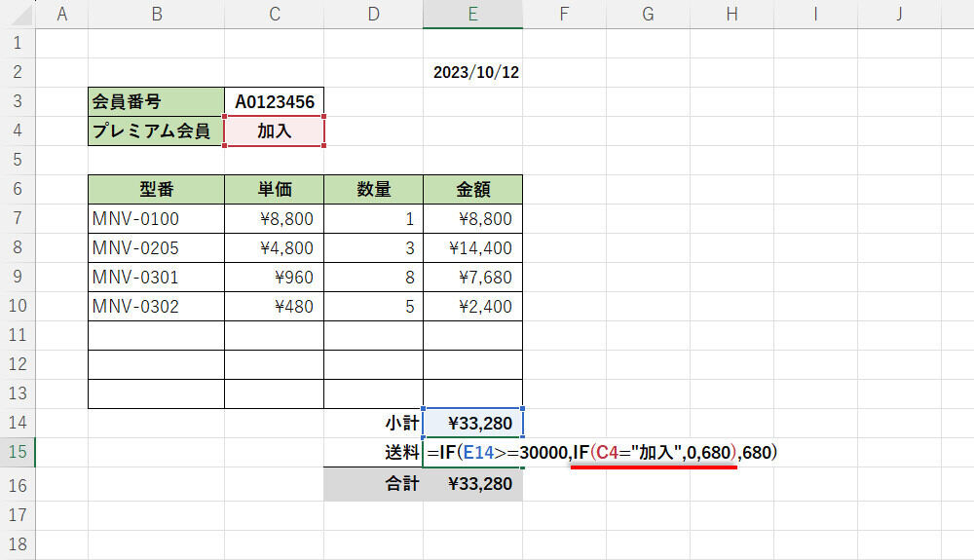The height and width of the screenshot is (560, 974).
Task: Click quantity 3 for MNV-0205
Action: click(373, 247)
